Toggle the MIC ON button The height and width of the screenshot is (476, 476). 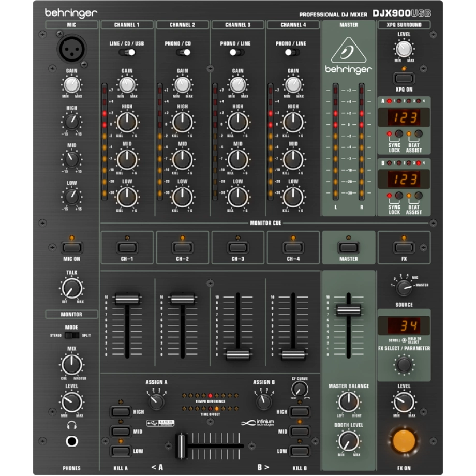71,247
